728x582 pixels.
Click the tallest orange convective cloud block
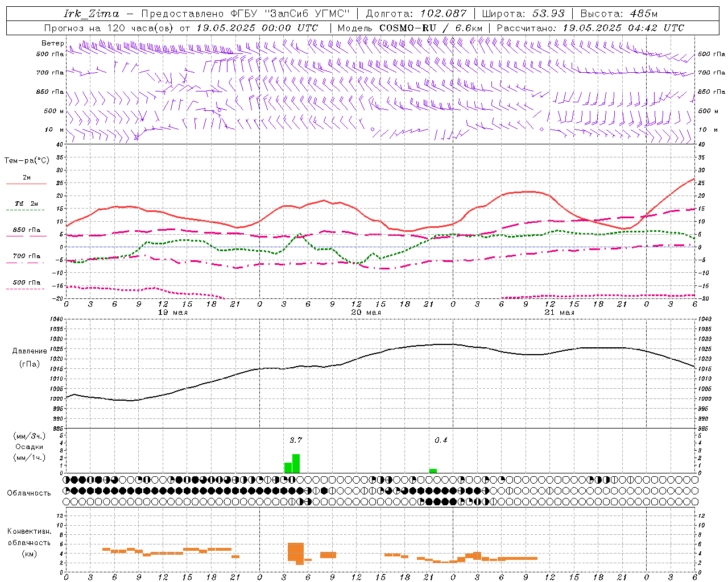(x=296, y=553)
